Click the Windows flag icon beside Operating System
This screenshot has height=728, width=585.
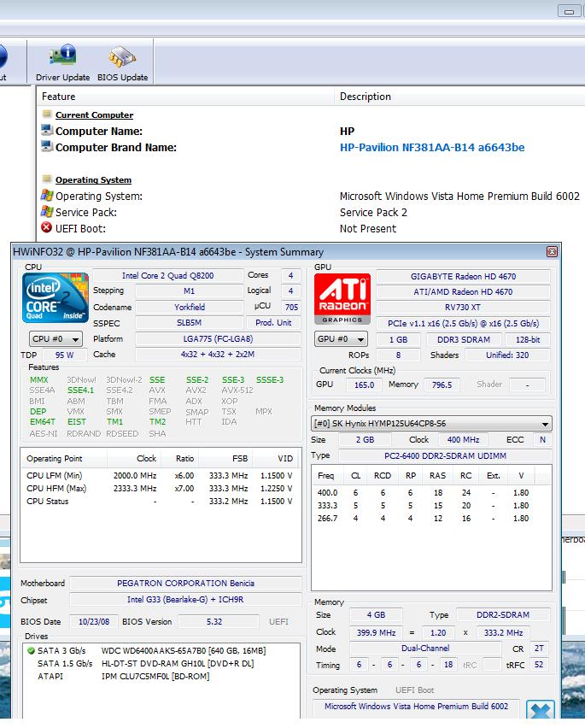[46, 195]
